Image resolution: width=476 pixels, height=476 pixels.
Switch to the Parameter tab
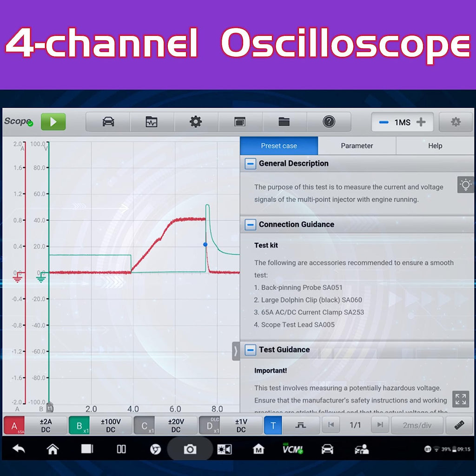click(357, 145)
